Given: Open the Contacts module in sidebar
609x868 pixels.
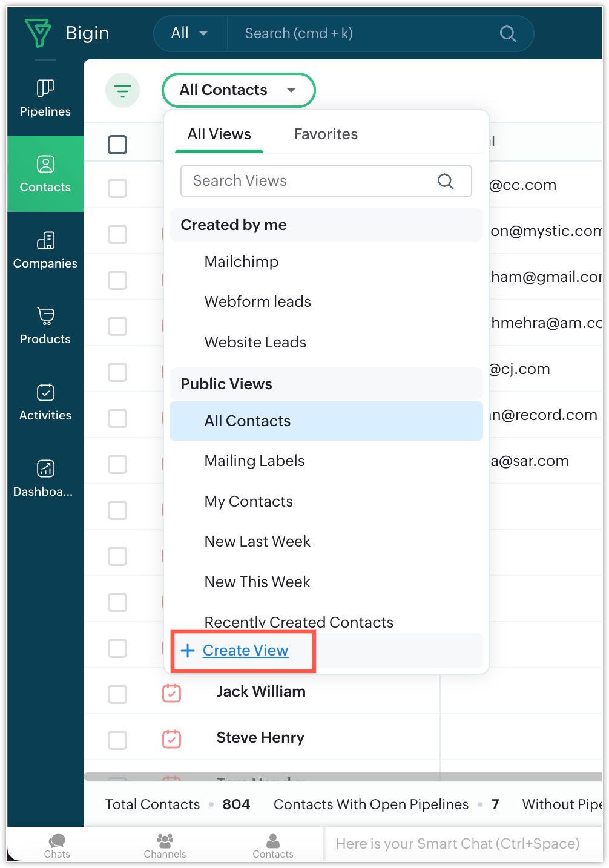Looking at the screenshot, I should [x=45, y=174].
